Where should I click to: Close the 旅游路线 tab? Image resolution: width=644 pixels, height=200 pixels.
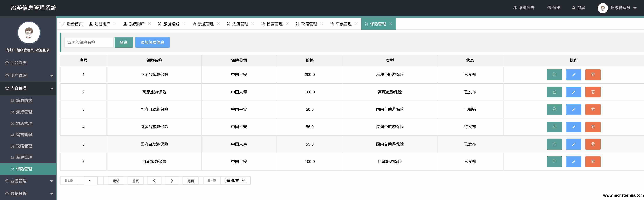coord(184,24)
